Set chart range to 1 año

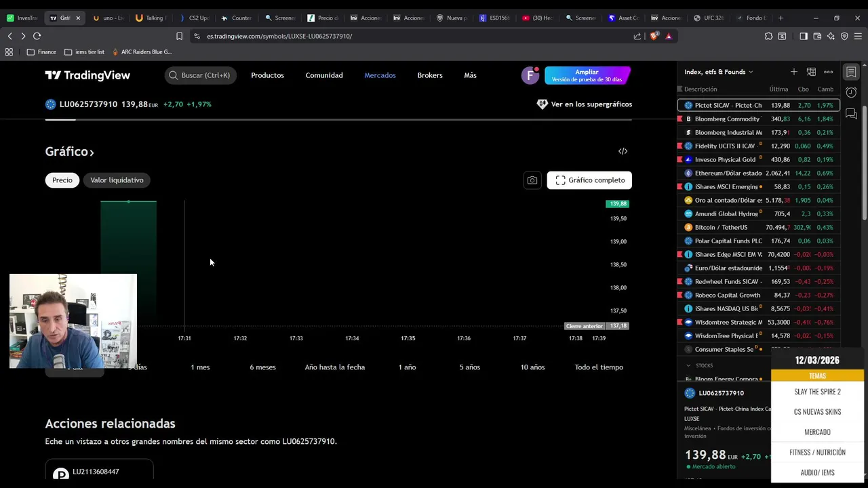[x=407, y=367]
